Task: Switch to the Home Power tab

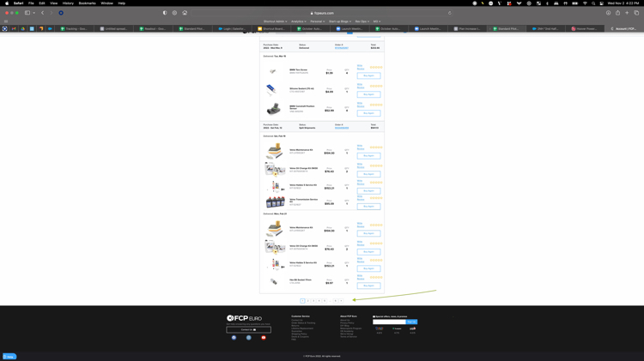Action: [x=586, y=28]
